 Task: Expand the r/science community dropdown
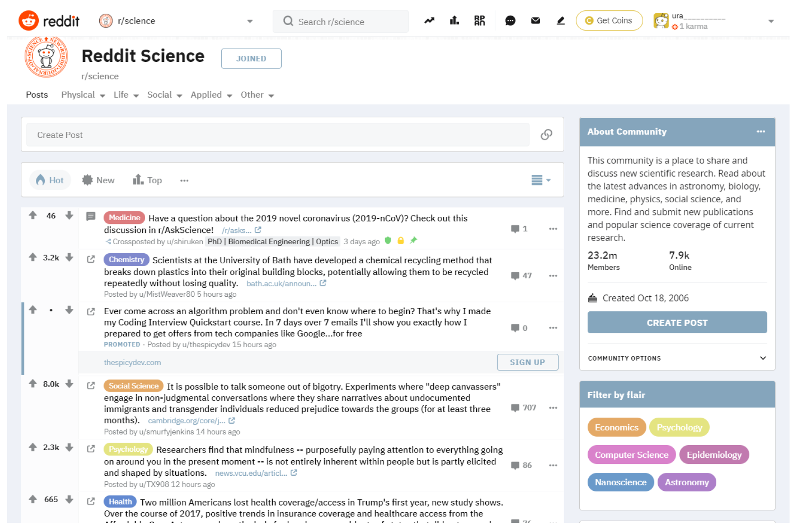pyautogui.click(x=250, y=21)
